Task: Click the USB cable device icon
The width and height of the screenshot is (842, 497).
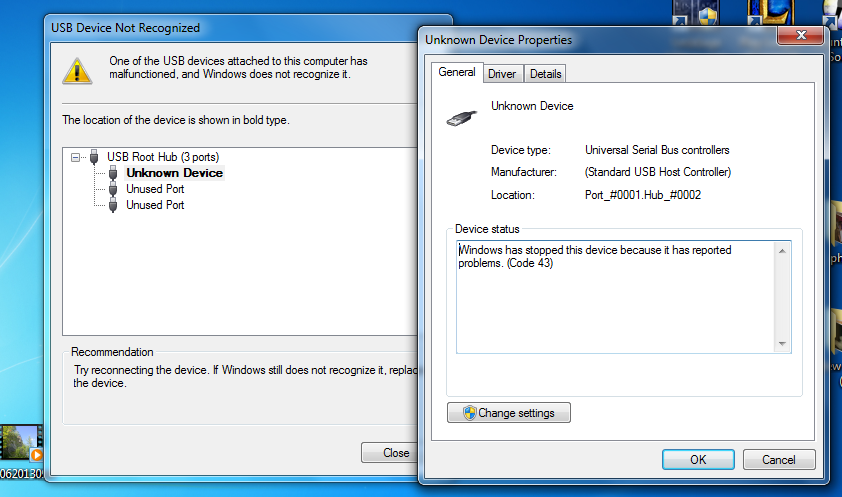Action: (461, 118)
